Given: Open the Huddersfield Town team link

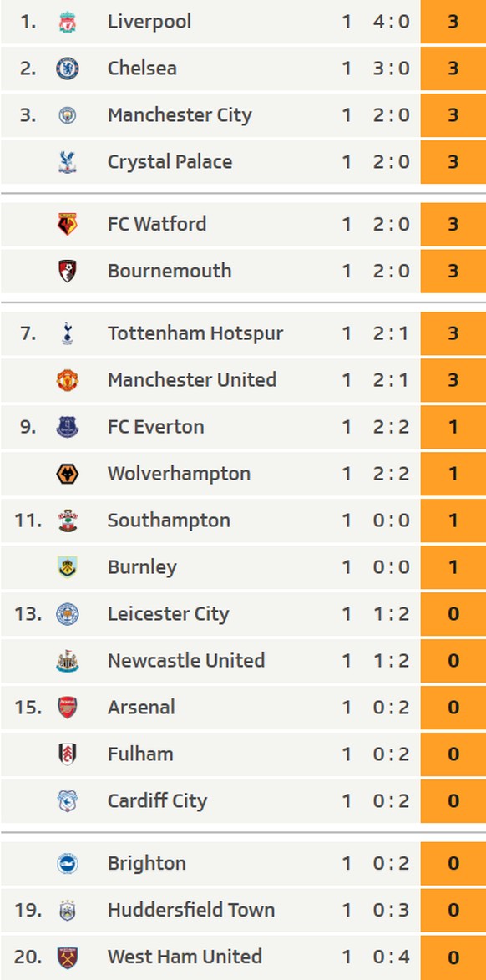Looking at the screenshot, I should [191, 910].
